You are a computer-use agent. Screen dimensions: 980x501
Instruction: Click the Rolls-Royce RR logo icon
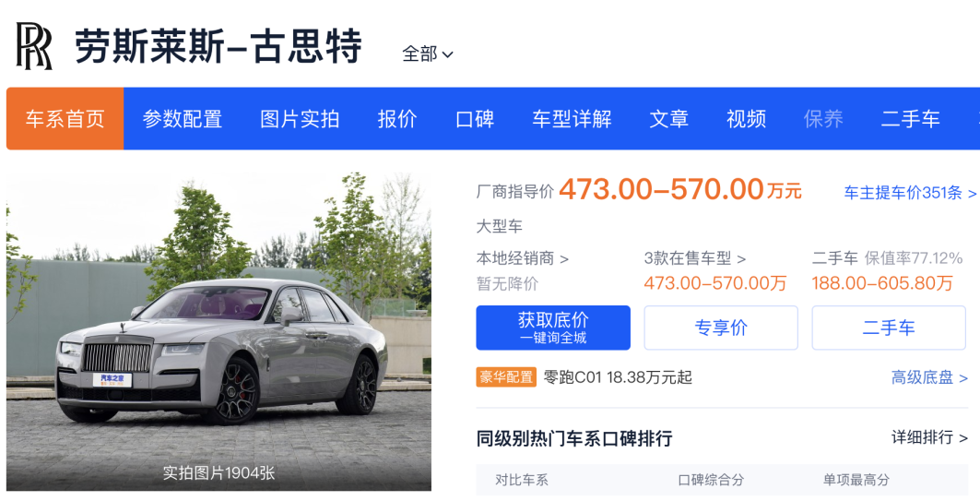tap(34, 47)
